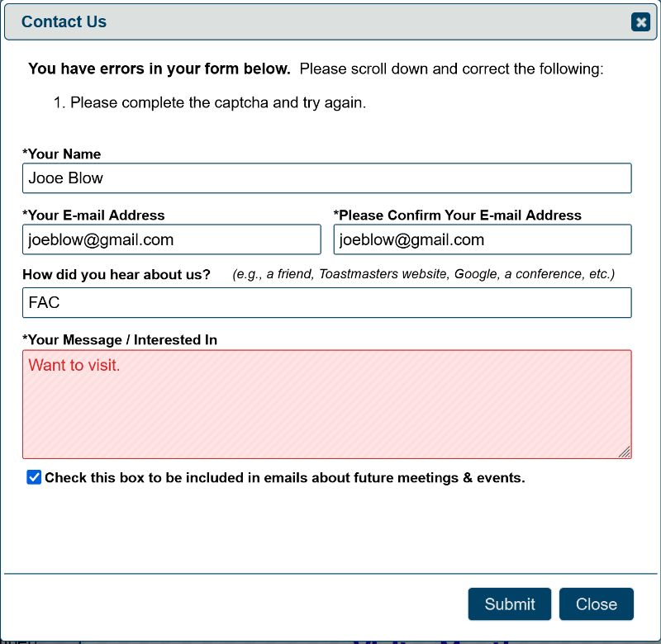Screen dimensions: 661x644
Task: Click the Contact Us dialog title
Action: (64, 22)
